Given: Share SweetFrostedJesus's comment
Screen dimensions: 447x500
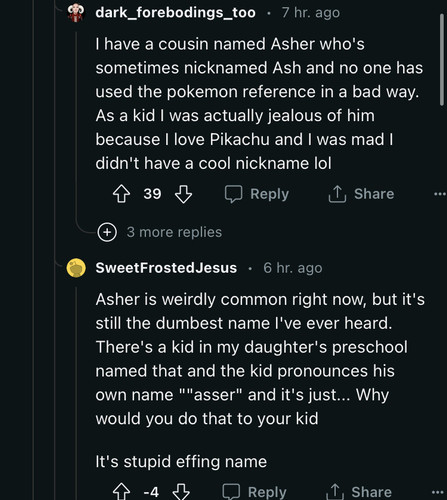Looking at the screenshot, I should [359, 492].
